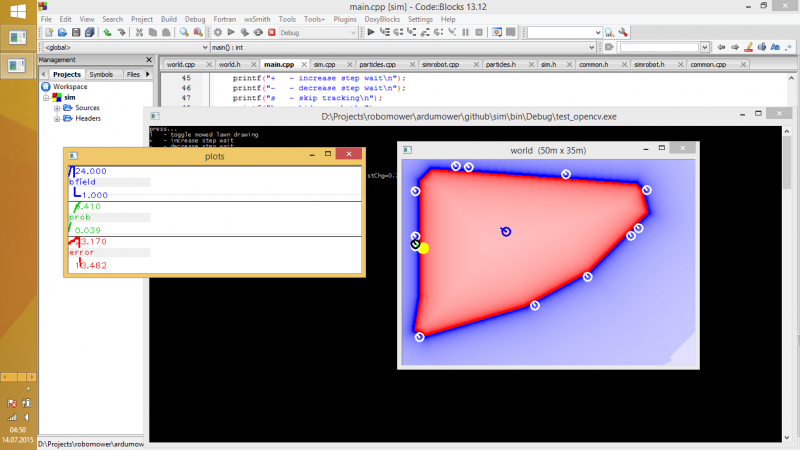Click the Run to cursor debug icon

(385, 33)
